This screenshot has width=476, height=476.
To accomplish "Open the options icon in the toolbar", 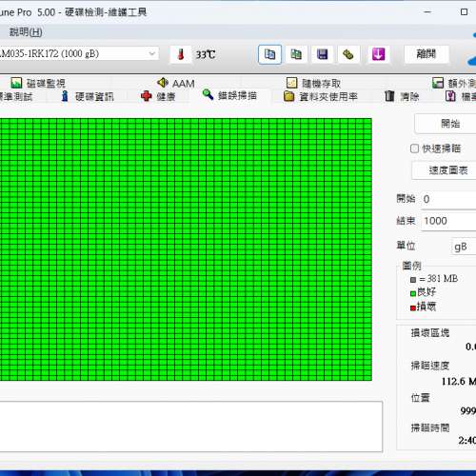I will (348, 54).
